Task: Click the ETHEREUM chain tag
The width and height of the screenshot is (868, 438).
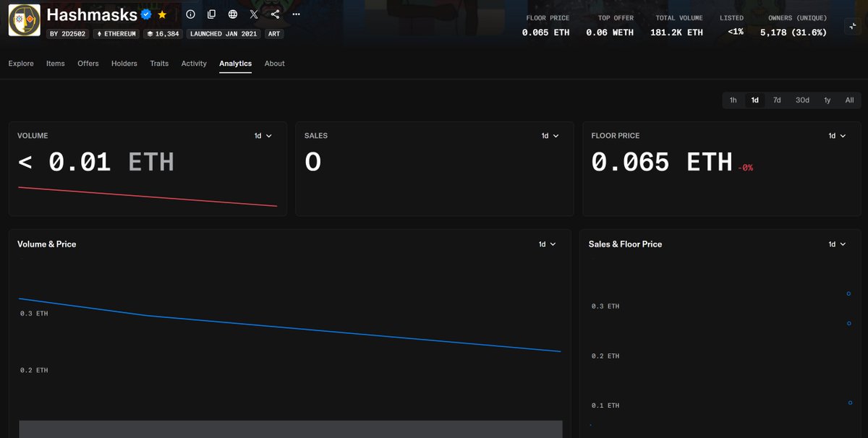Action: click(x=116, y=34)
